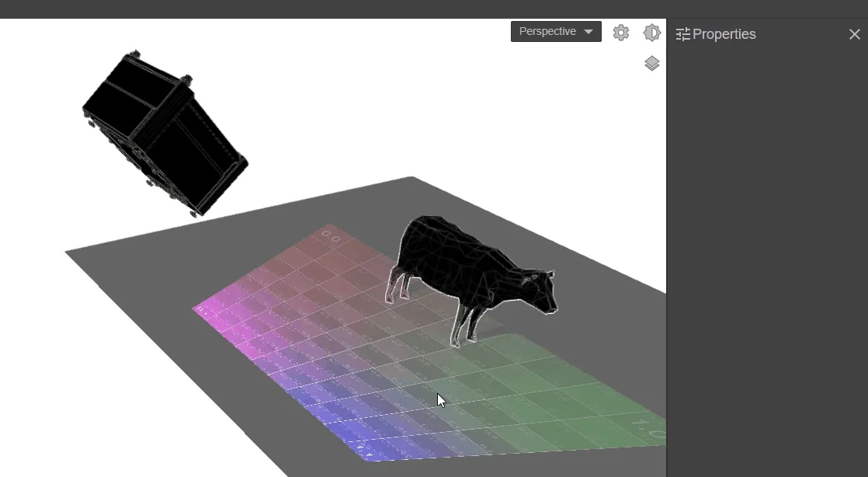868x477 pixels.
Task: Toggle the light/dark shading icon
Action: [x=652, y=32]
